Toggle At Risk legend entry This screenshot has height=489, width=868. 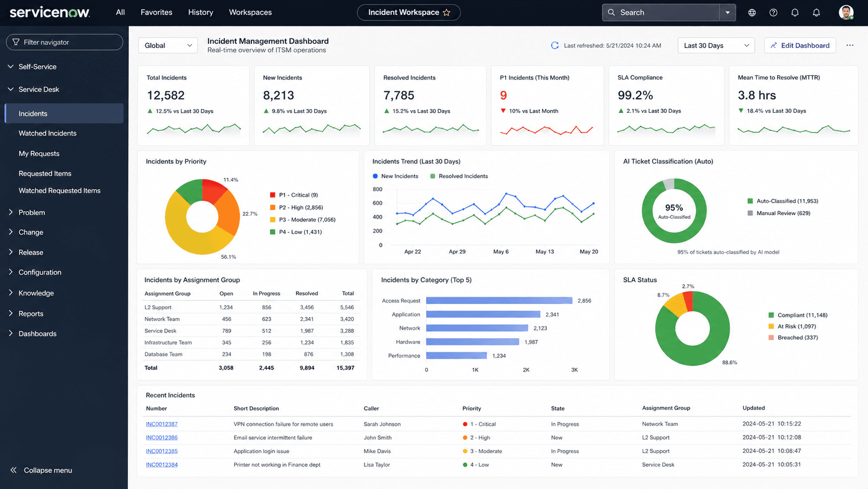792,326
